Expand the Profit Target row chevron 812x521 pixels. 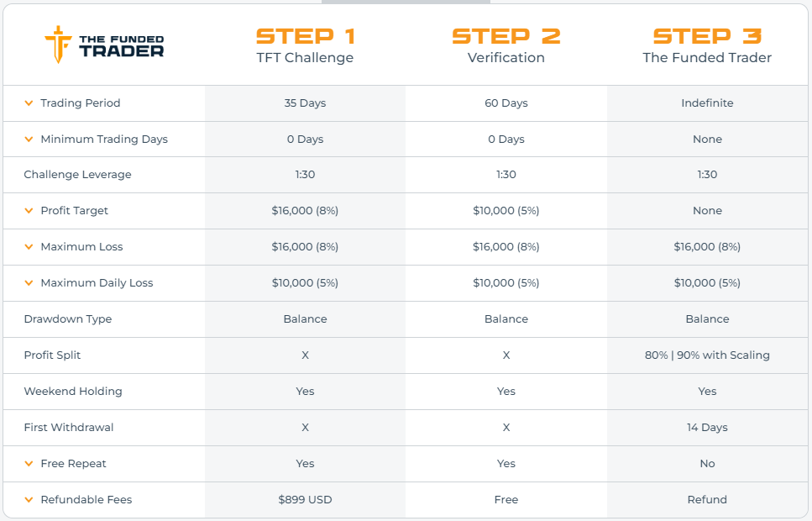coord(29,210)
